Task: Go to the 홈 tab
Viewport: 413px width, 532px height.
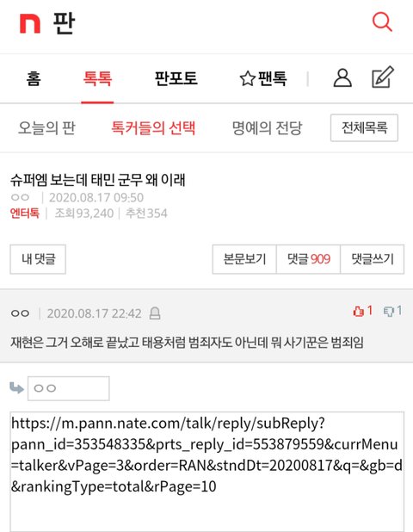Action: coord(34,78)
